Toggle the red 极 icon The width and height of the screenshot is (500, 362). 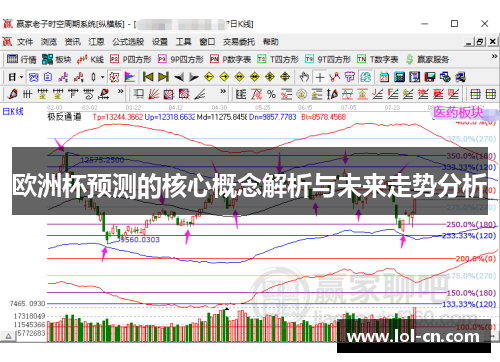(x=114, y=77)
